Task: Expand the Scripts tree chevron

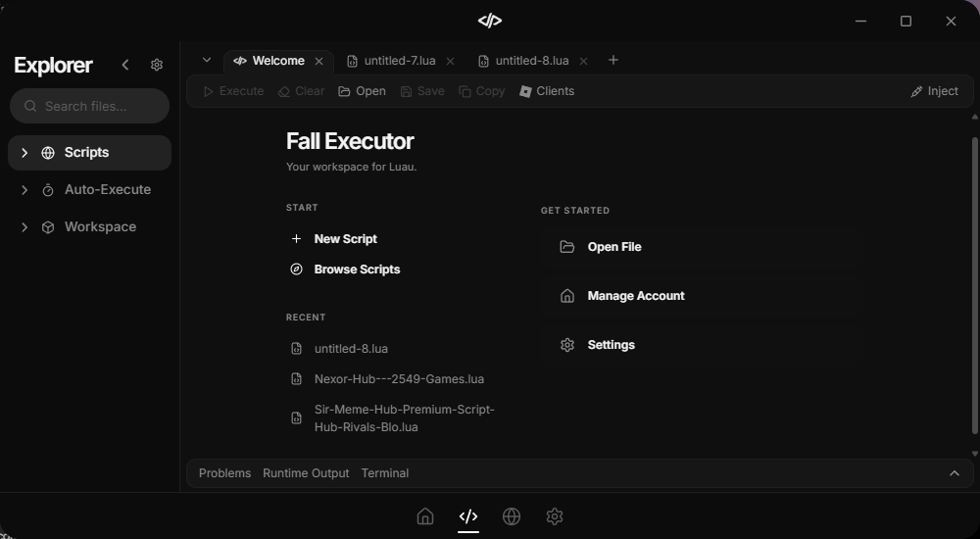Action: (x=24, y=153)
